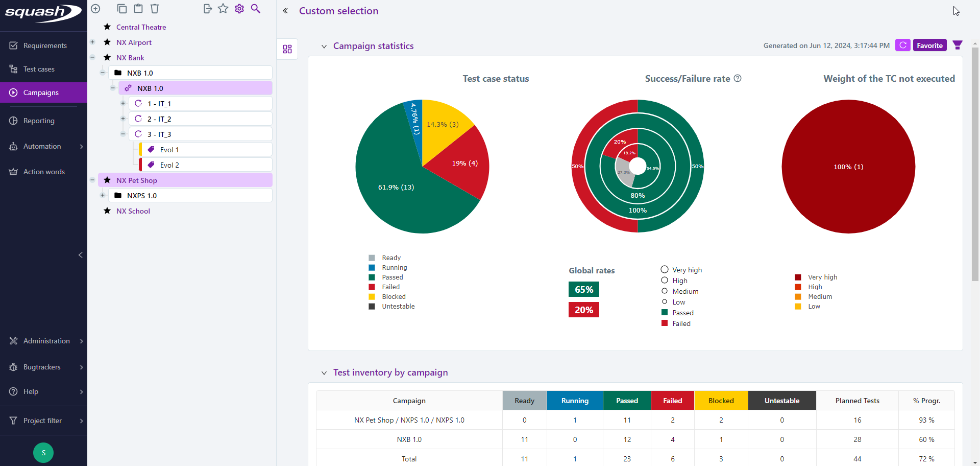The image size is (980, 466).
Task: Choose the Low radio button
Action: [665, 301]
